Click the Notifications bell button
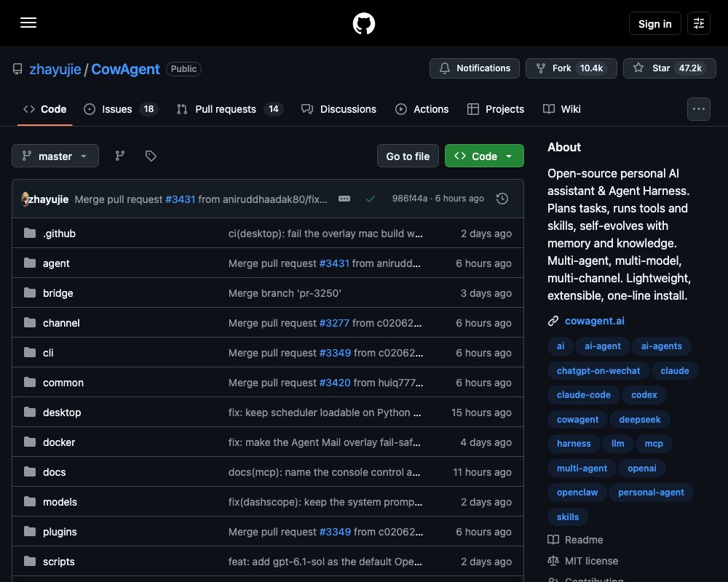 [475, 68]
